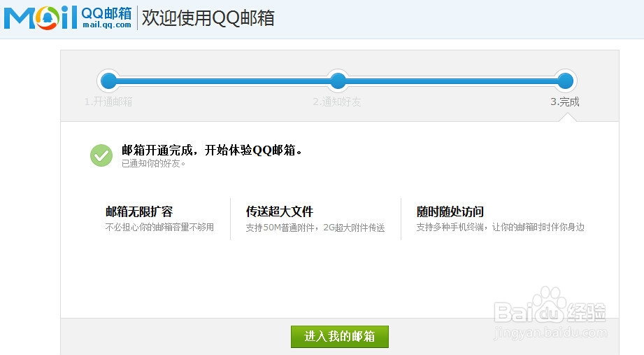The image size is (644, 355).
Task: Click the green checkmark success icon
Action: (101, 155)
